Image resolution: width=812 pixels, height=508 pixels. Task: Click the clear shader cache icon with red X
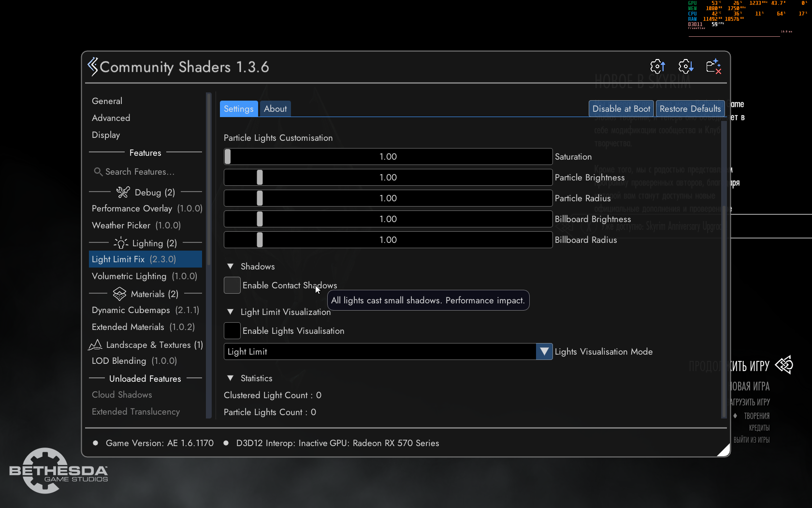click(x=713, y=66)
